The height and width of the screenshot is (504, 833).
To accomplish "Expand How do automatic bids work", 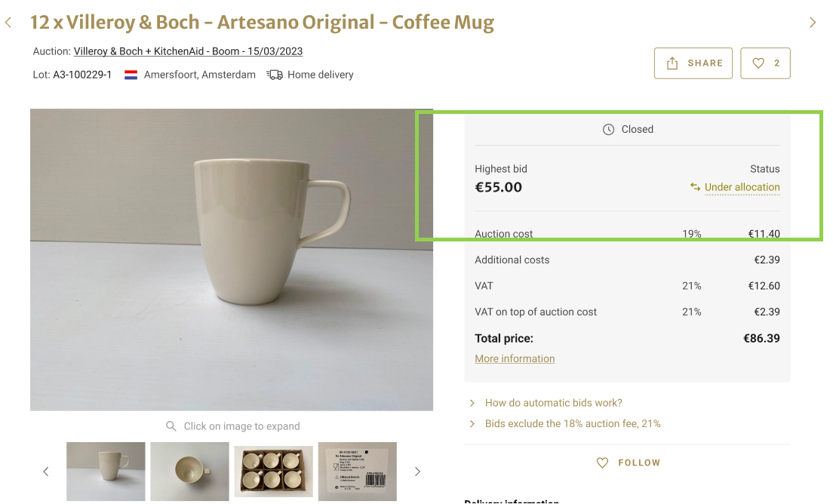I will pos(553,403).
